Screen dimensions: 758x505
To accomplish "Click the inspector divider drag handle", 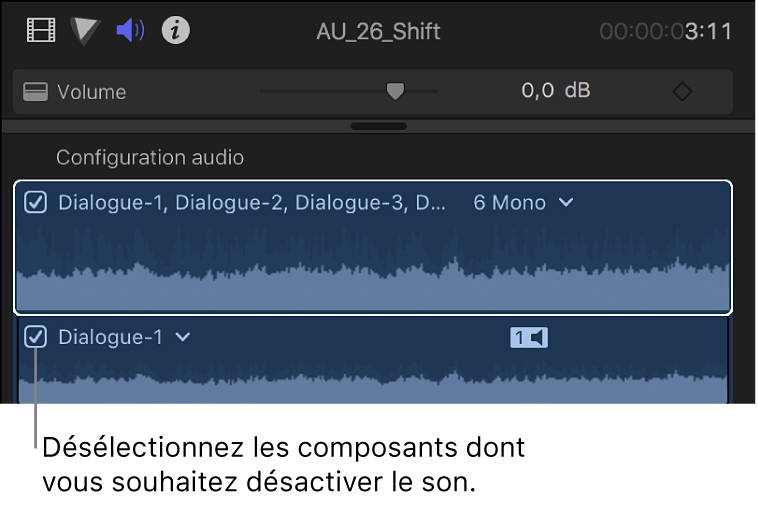I will 379,127.
